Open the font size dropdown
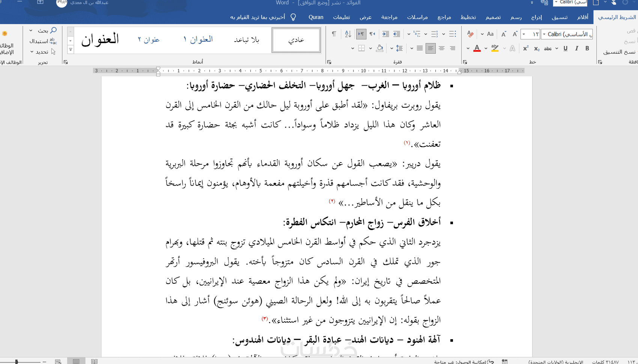 click(x=524, y=34)
